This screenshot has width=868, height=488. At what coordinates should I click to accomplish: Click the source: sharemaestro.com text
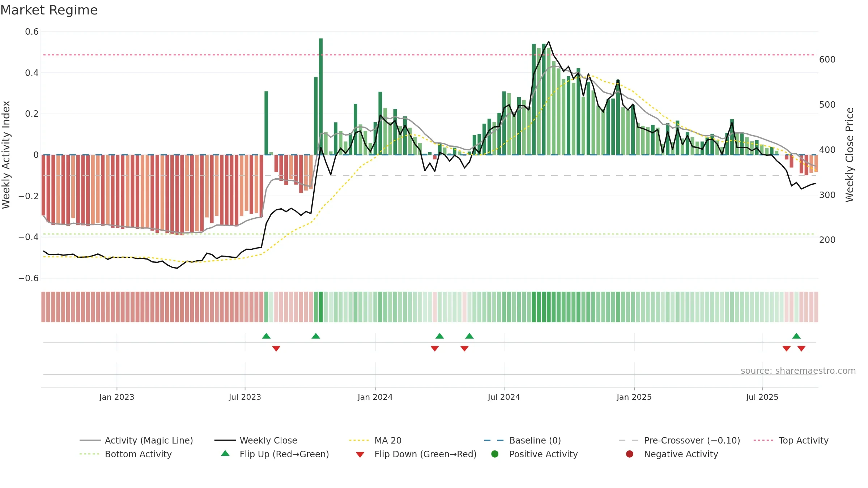[x=798, y=371]
